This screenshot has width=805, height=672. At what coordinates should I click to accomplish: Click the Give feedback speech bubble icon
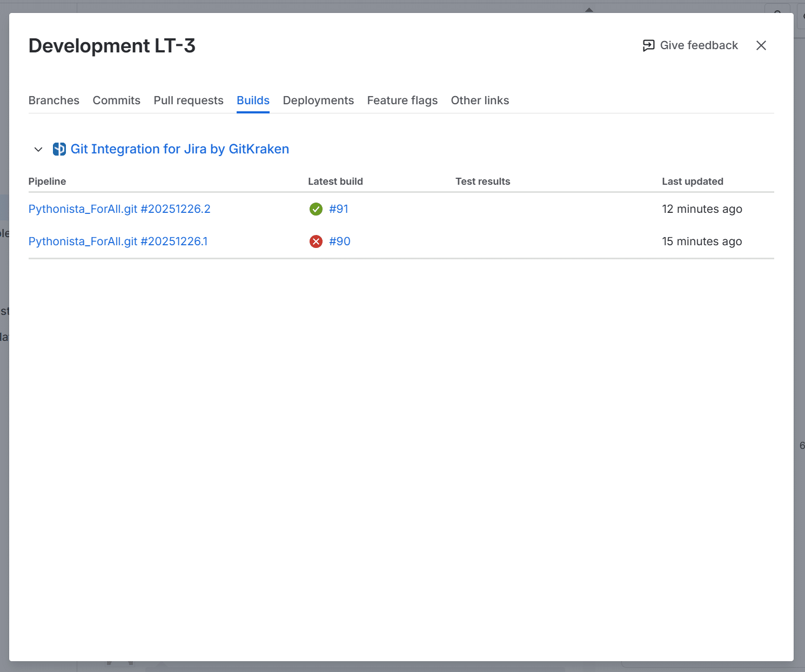click(x=648, y=45)
